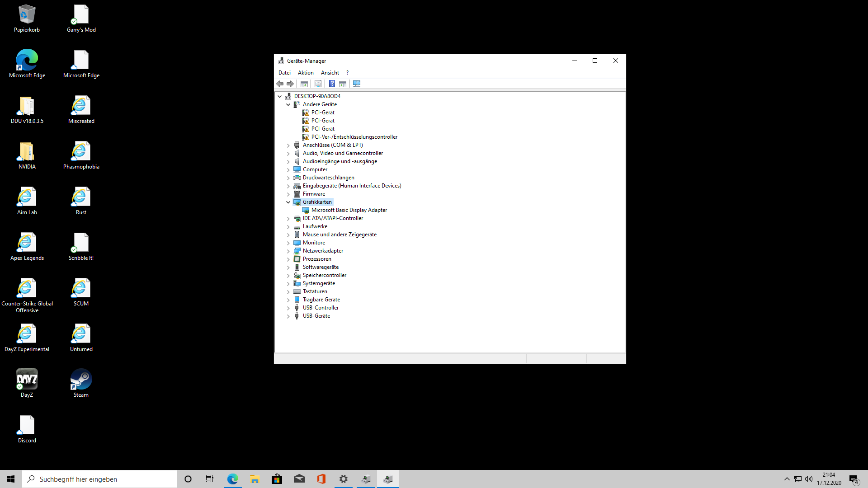Screen dimensions: 868x488
Task: Click the Windows taskbar search box
Action: click(x=99, y=479)
